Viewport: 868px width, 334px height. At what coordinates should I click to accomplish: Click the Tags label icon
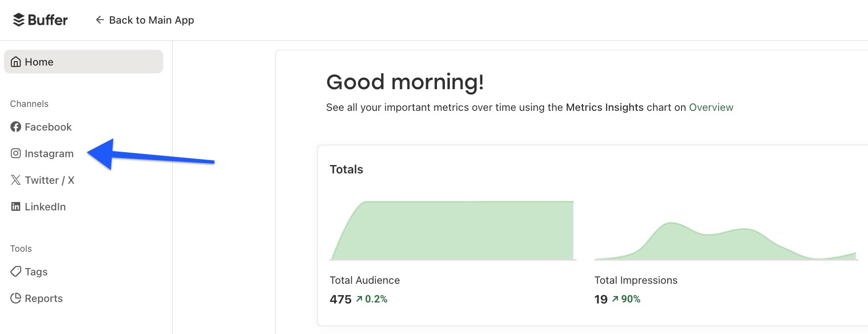(x=16, y=272)
